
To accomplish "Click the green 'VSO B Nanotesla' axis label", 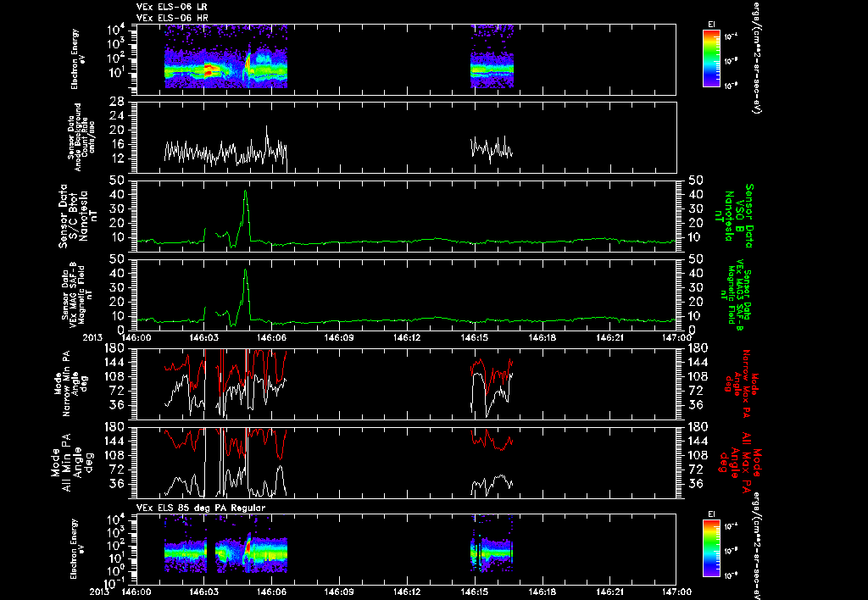I will 733,216.
